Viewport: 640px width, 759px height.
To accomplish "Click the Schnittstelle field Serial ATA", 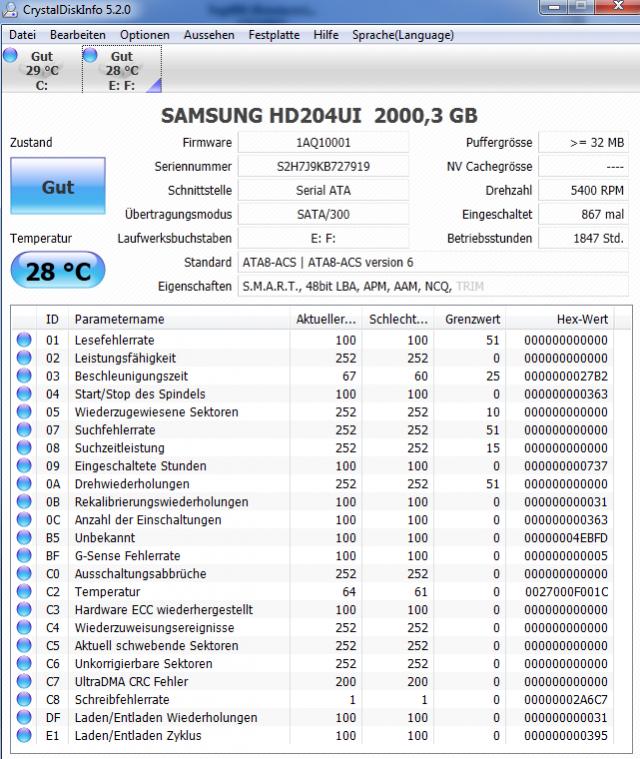I will (323, 190).
